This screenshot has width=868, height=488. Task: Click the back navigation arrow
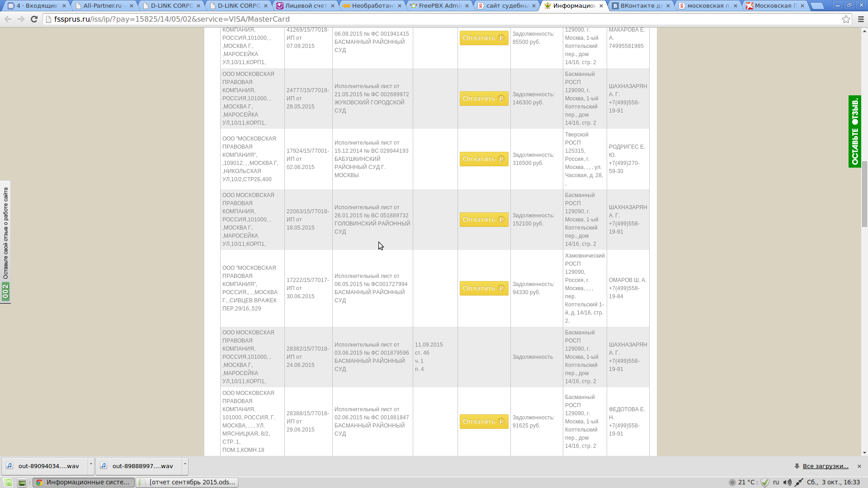[8, 19]
